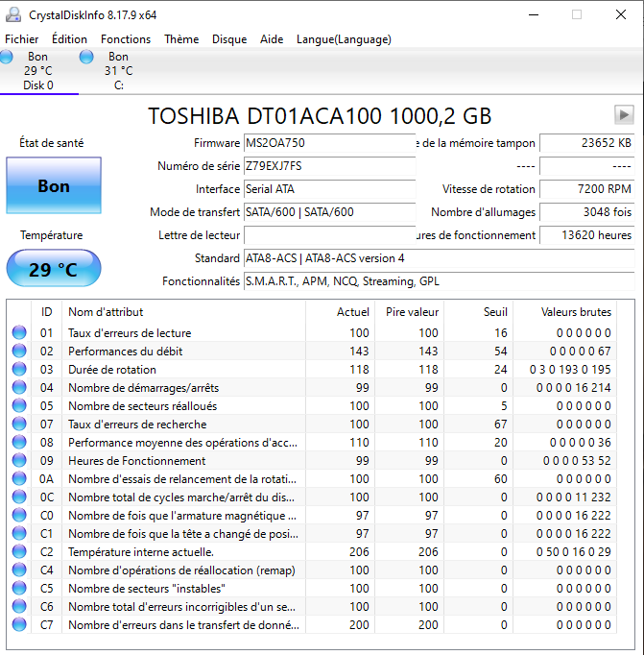Open the Disque menu
Screen dimensions: 644x655
[x=229, y=39]
